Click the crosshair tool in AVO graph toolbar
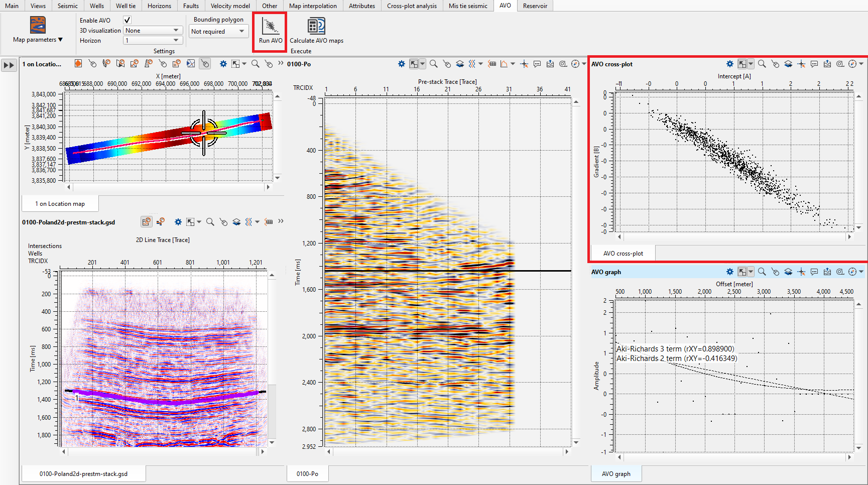The image size is (868, 485). coord(801,272)
